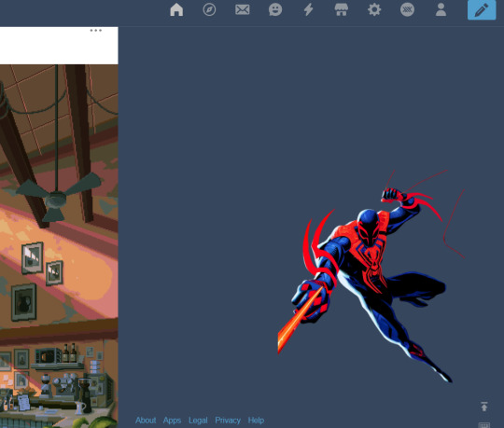Open the About footer link
This screenshot has width=504, height=428.
(x=146, y=421)
